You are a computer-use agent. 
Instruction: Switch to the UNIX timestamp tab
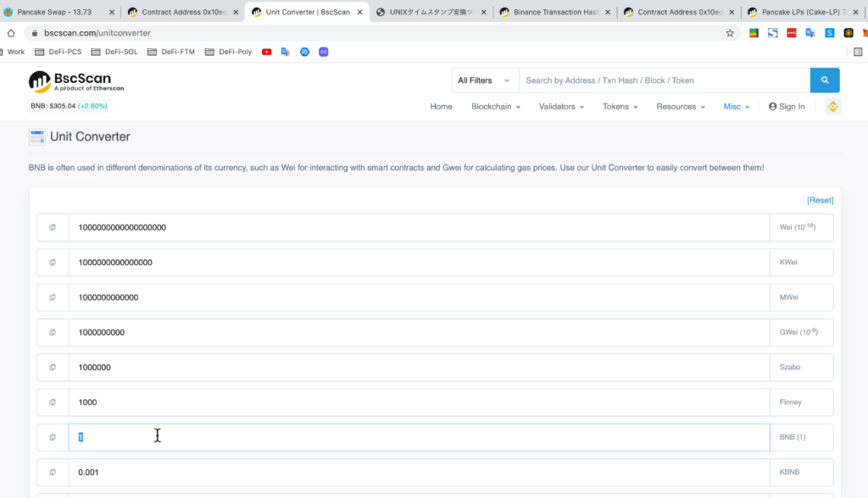tap(431, 12)
